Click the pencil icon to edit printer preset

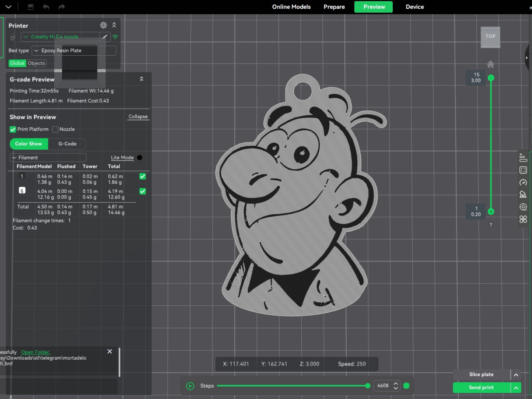tap(105, 37)
